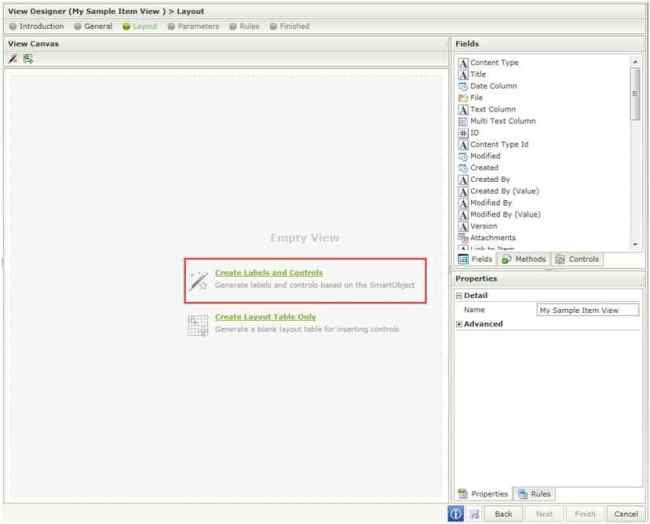
Task: Open Create Labels and Controls link
Action: tap(269, 273)
